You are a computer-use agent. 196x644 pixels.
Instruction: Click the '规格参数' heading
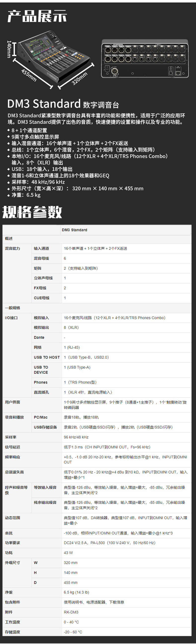[x=32, y=212]
